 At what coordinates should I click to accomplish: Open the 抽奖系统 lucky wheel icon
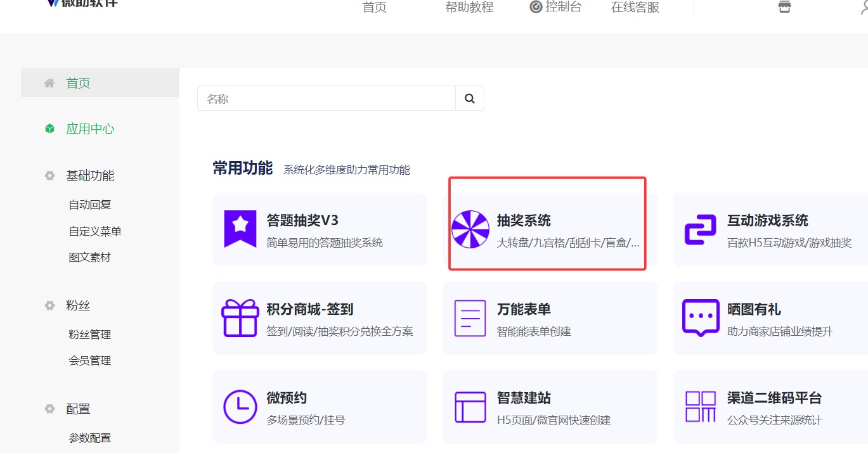coord(470,229)
